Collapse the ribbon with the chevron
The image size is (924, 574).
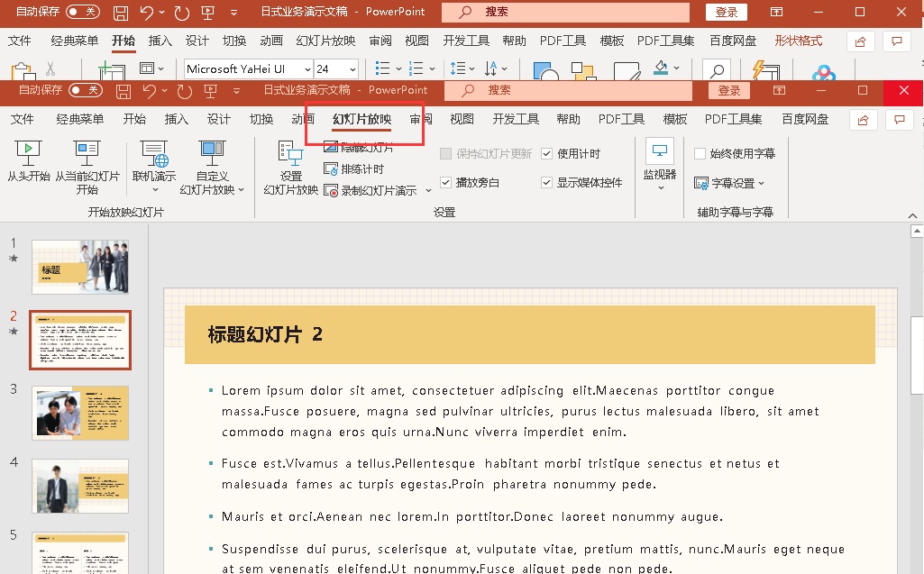[912, 215]
